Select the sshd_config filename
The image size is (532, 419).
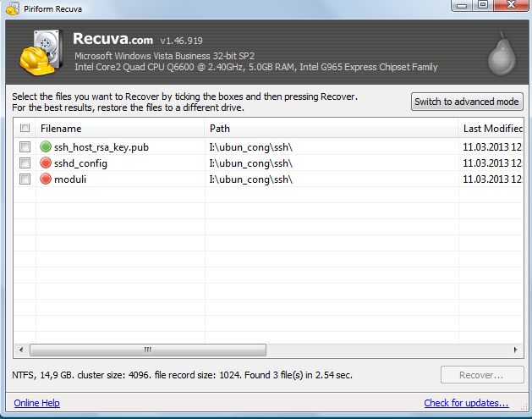(80, 163)
